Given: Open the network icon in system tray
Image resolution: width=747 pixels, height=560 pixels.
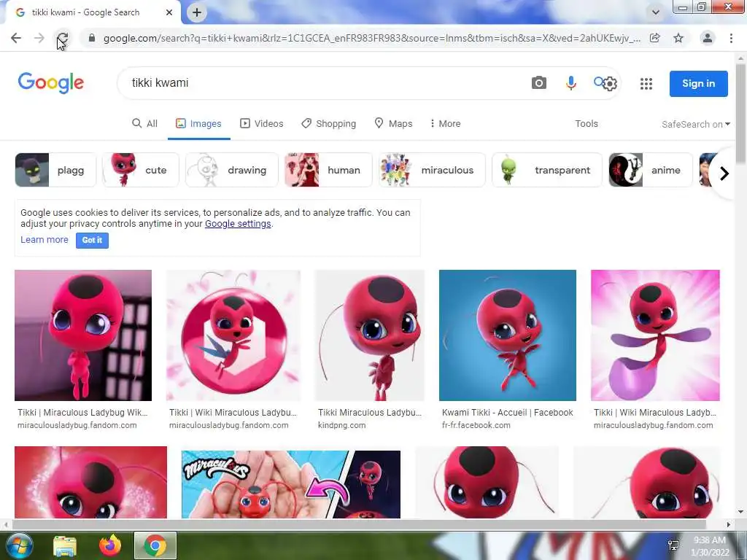Looking at the screenshot, I should (x=673, y=545).
